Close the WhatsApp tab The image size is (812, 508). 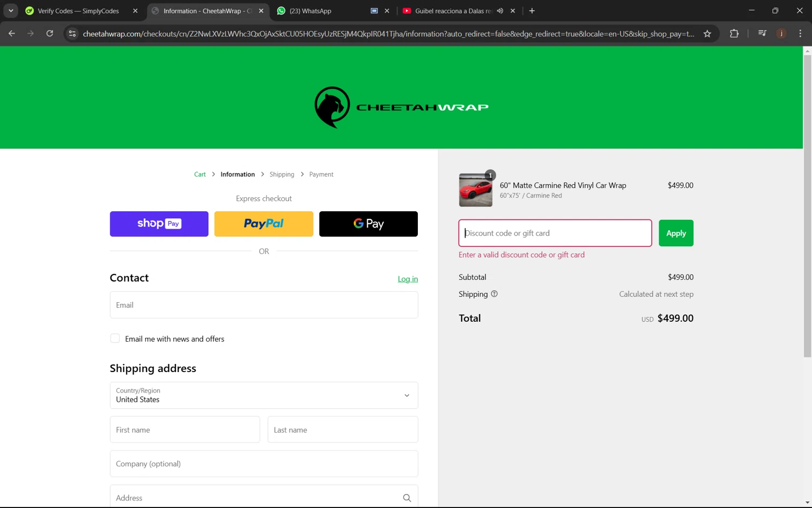(387, 11)
